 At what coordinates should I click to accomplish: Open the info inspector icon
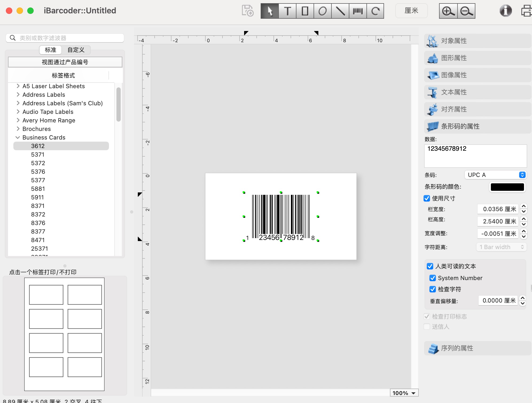point(506,11)
